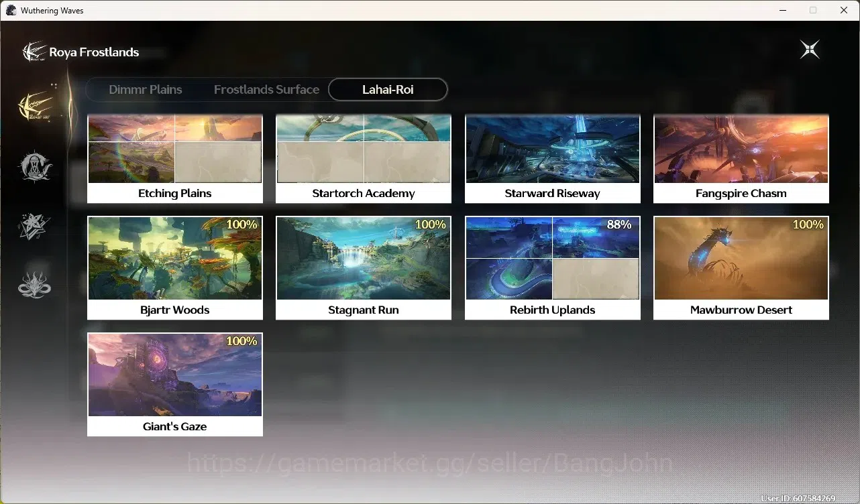Open the Giant's Gaze area card
The image size is (860, 504).
pyautogui.click(x=175, y=384)
